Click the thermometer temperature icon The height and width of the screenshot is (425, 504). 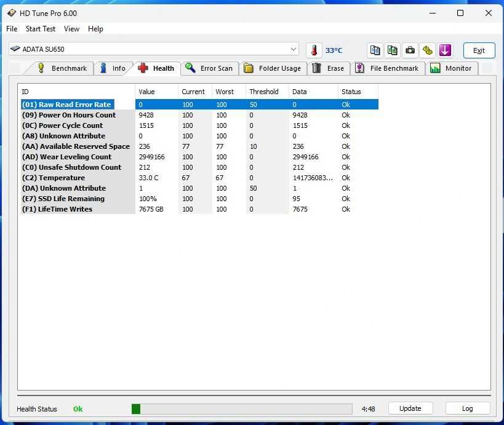point(314,50)
